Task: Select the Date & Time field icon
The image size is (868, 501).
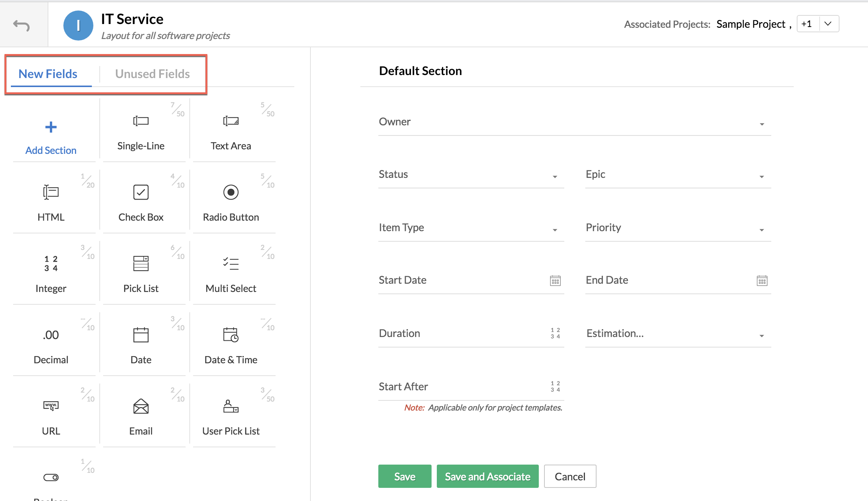Action: [231, 335]
